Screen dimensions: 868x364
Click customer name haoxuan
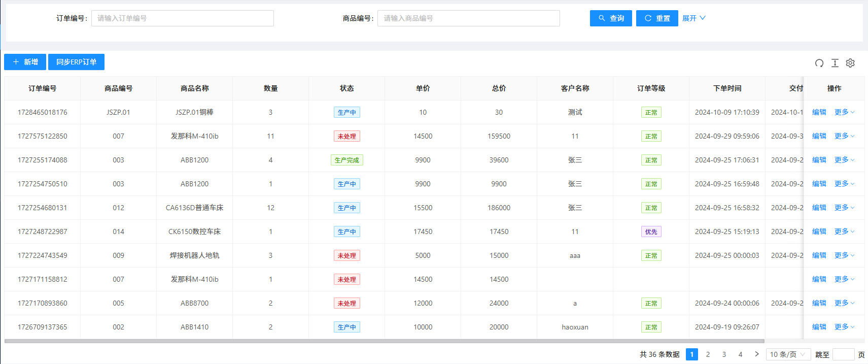pyautogui.click(x=575, y=327)
